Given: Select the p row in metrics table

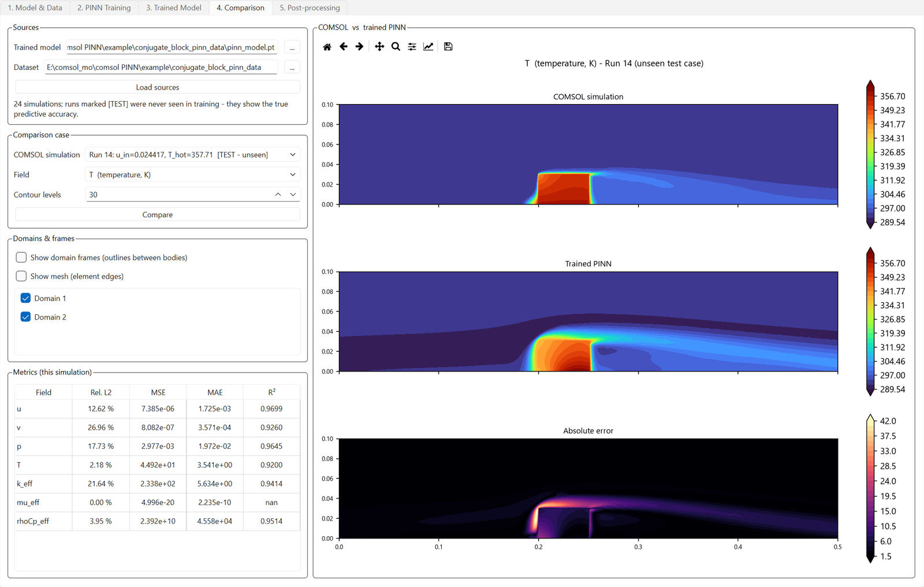Looking at the screenshot, I should (157, 446).
